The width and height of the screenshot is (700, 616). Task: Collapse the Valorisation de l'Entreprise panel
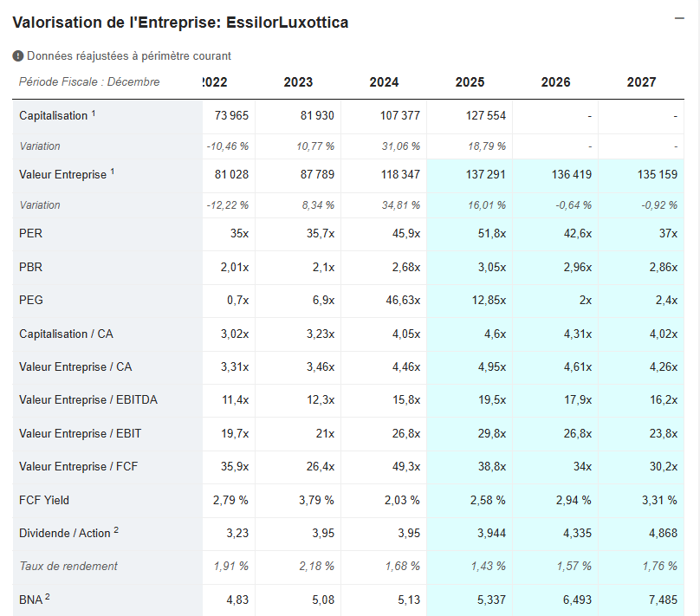pos(681,19)
